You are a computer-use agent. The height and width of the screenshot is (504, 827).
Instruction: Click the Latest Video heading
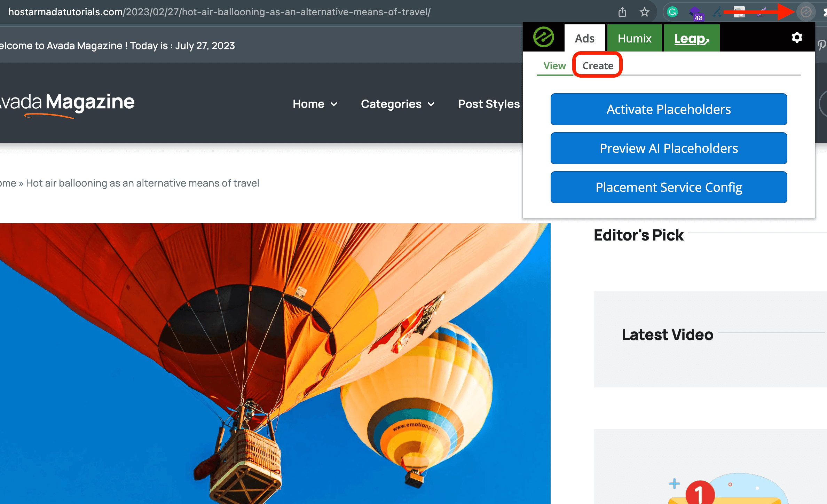coord(667,334)
